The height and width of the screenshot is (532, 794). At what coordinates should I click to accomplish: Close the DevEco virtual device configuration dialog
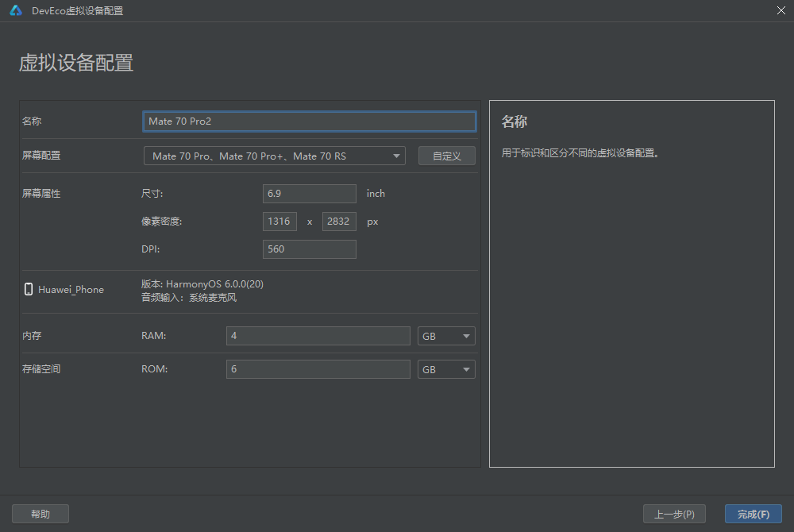[x=781, y=10]
